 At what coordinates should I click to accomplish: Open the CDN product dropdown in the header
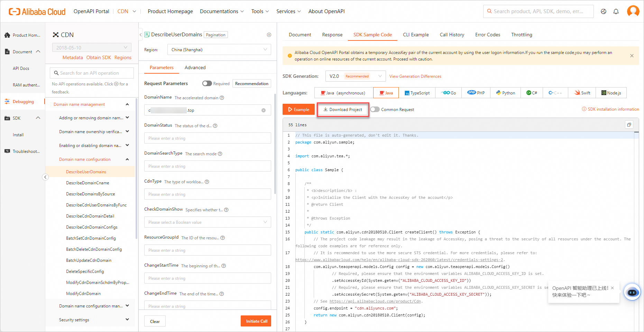[127, 11]
